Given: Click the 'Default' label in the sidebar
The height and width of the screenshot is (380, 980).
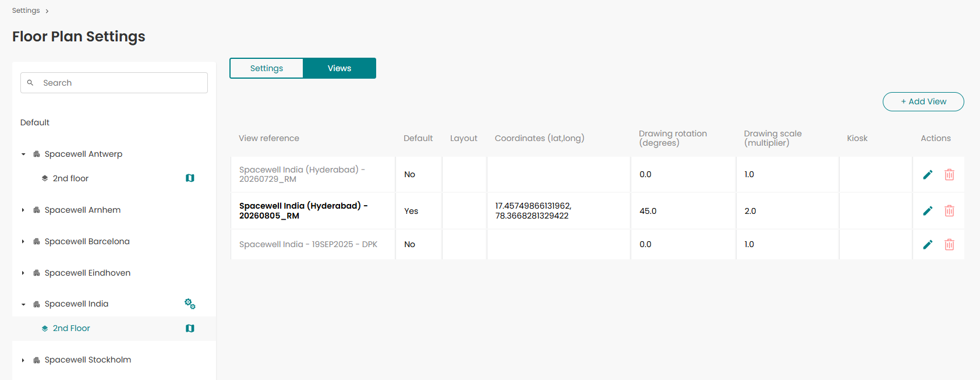Looking at the screenshot, I should tap(35, 122).
